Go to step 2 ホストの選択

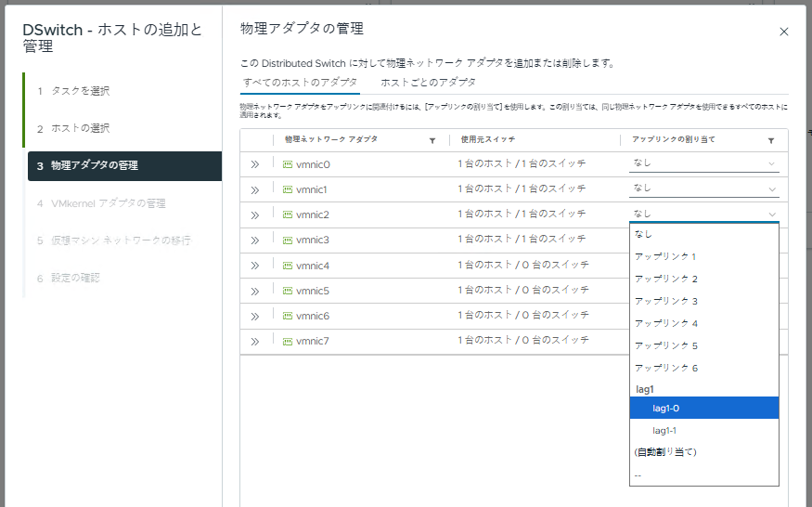(73, 128)
